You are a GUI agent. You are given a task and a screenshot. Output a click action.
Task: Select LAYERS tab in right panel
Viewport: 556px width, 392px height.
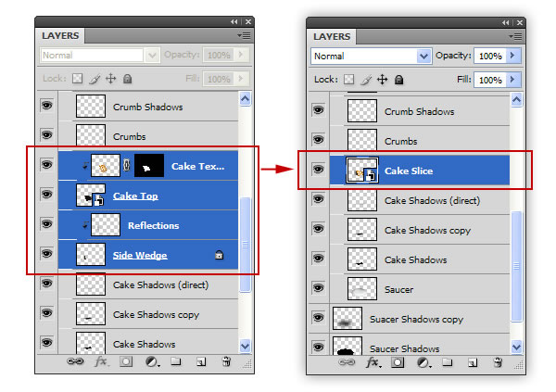coord(332,36)
